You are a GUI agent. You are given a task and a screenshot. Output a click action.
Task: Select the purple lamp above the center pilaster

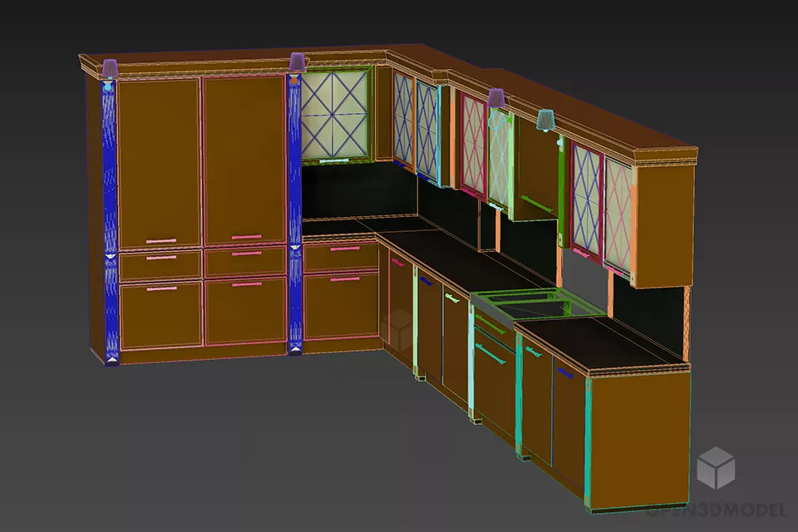point(297,62)
